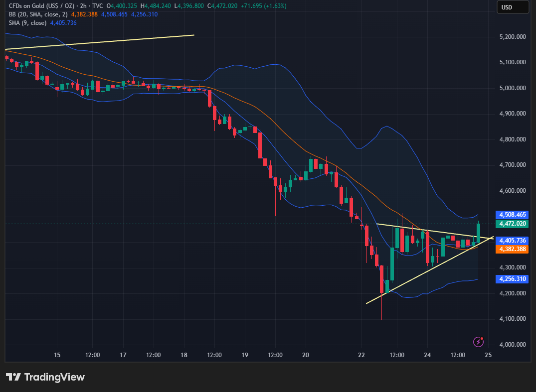Click the green 4,472.020 current price label
The height and width of the screenshot is (392, 536).
pyautogui.click(x=513, y=224)
